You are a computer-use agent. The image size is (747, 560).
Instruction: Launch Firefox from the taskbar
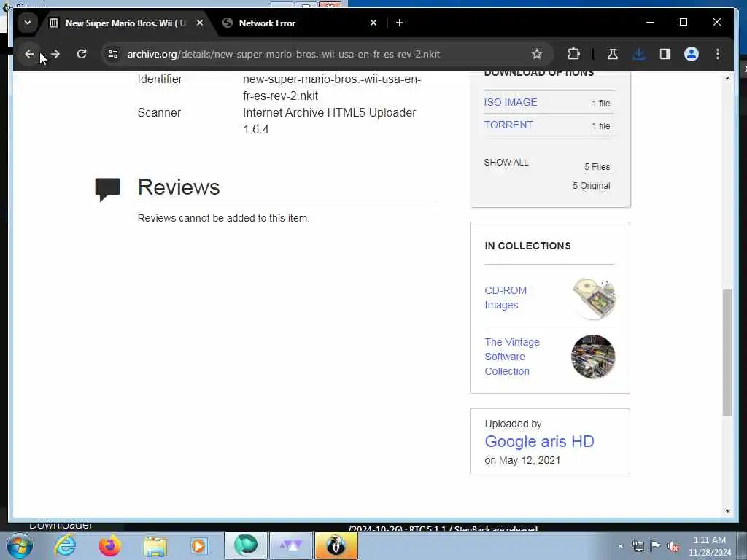pos(109,545)
